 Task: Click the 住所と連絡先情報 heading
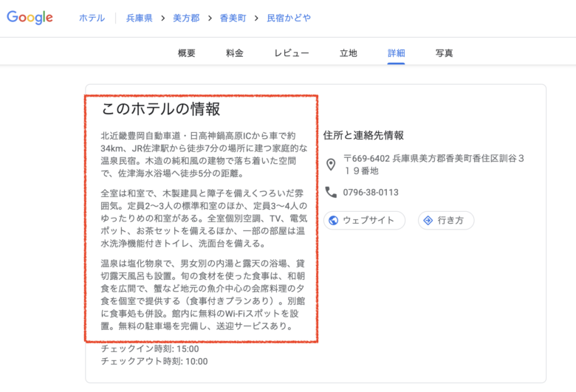coord(363,136)
